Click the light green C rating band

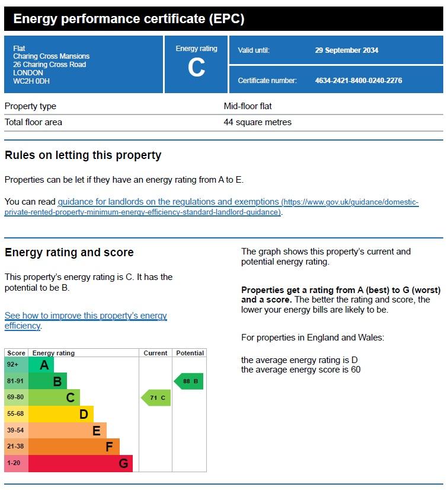click(54, 397)
